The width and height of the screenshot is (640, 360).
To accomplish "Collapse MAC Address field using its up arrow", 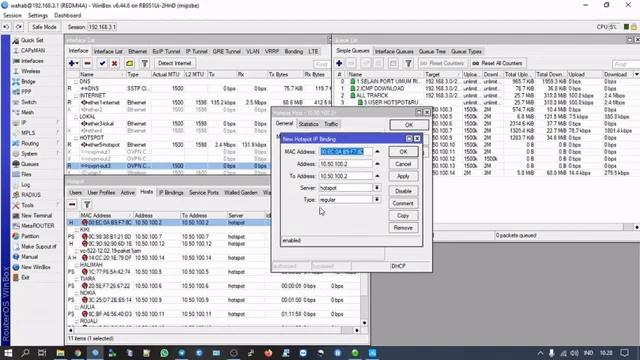I will coord(377,152).
